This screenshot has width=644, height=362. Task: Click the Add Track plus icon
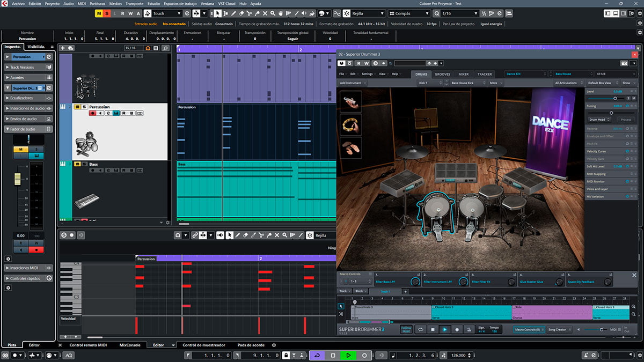(63, 48)
